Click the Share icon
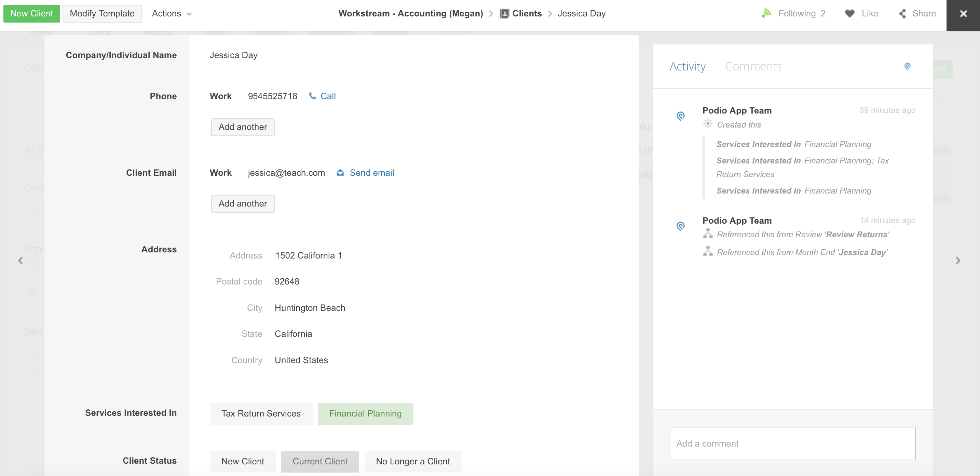980x476 pixels. point(902,13)
